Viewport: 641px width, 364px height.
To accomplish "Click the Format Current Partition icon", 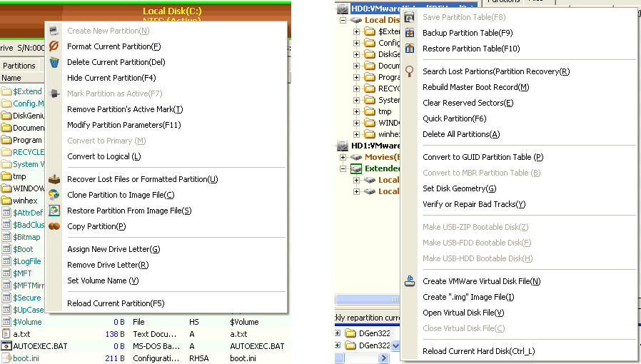I will (x=54, y=46).
